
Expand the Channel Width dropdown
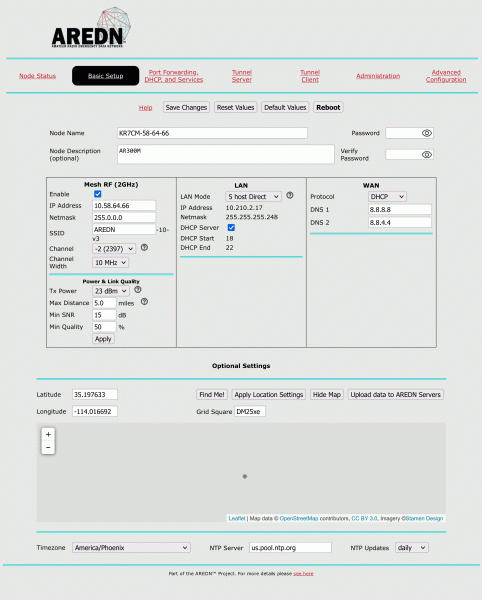pyautogui.click(x=111, y=262)
